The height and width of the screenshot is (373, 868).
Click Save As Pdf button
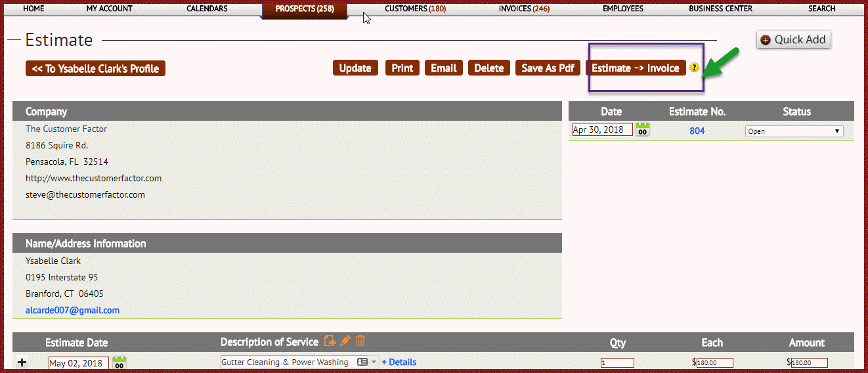click(x=548, y=68)
